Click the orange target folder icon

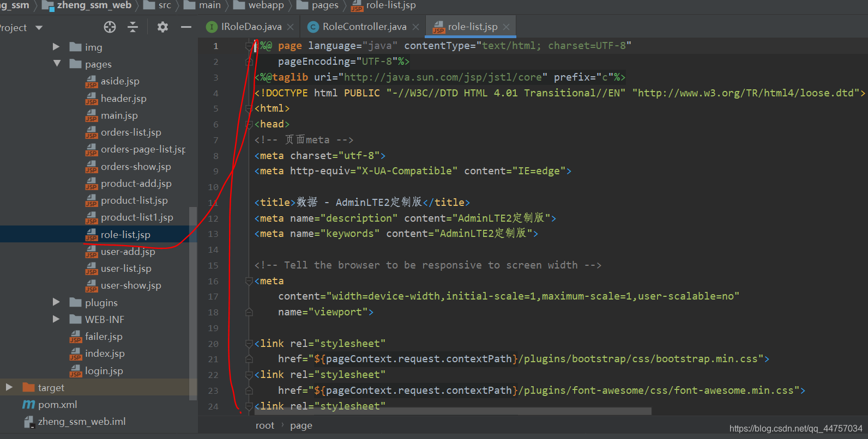click(x=29, y=387)
